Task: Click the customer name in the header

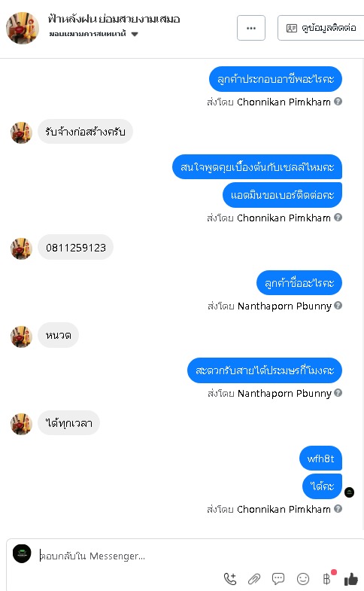Action: click(114, 19)
